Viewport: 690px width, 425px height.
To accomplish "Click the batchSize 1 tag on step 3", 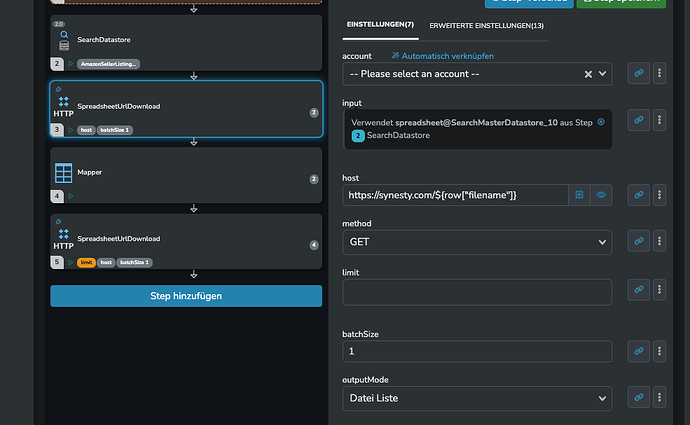I will [115, 130].
